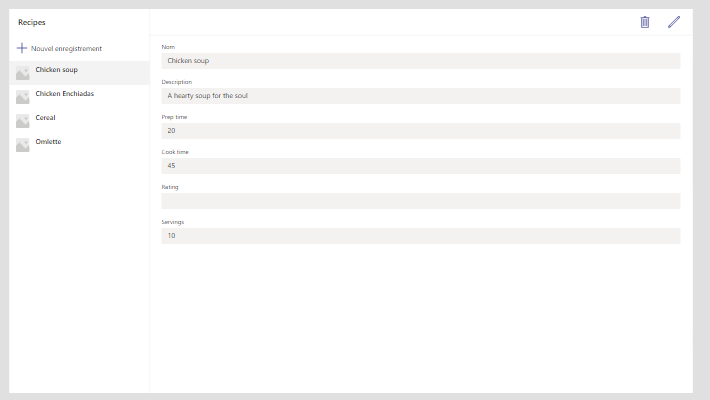This screenshot has width=710, height=400.
Task: Click the Rating field label
Action: coord(170,187)
